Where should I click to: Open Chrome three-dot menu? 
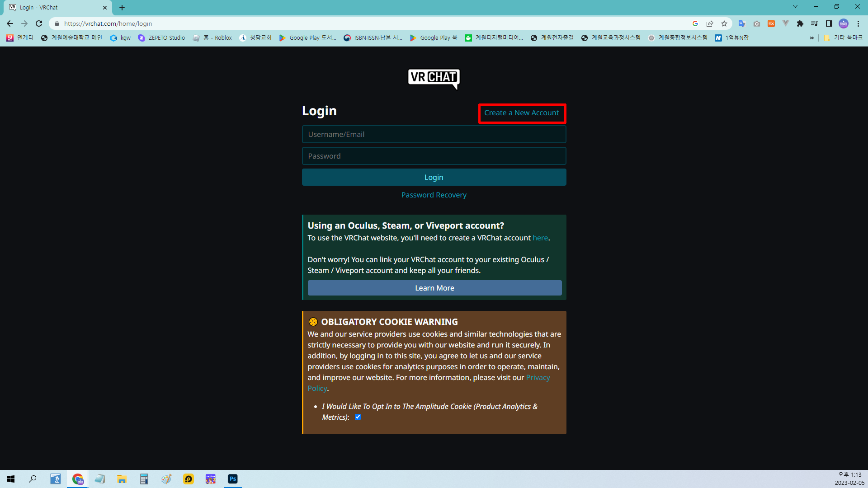tap(858, 23)
